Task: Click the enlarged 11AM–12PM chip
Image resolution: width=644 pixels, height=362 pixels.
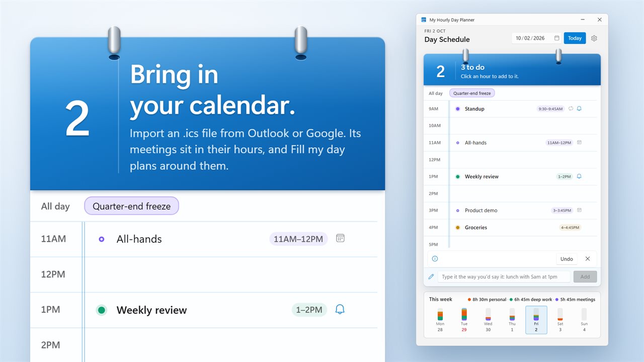Action: pyautogui.click(x=298, y=239)
